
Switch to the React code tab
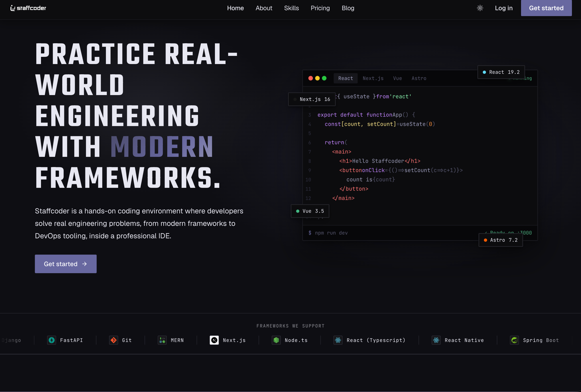tap(345, 78)
